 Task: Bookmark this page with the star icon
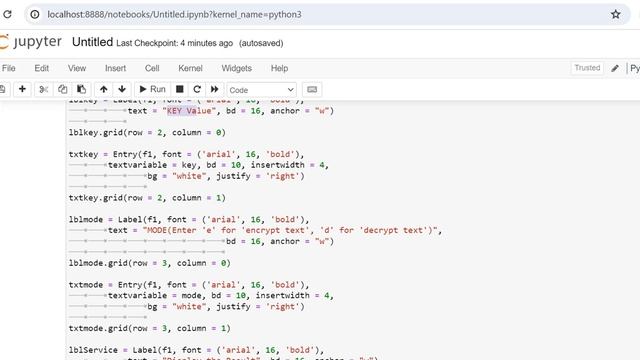coord(616,14)
